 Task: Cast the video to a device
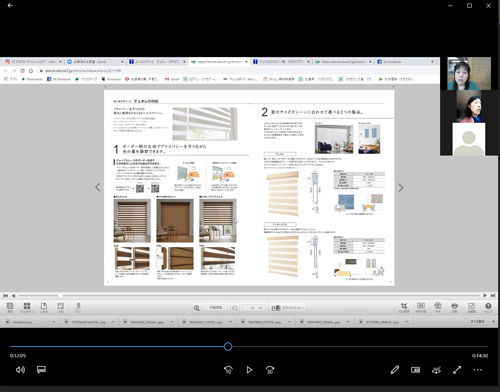(x=436, y=370)
